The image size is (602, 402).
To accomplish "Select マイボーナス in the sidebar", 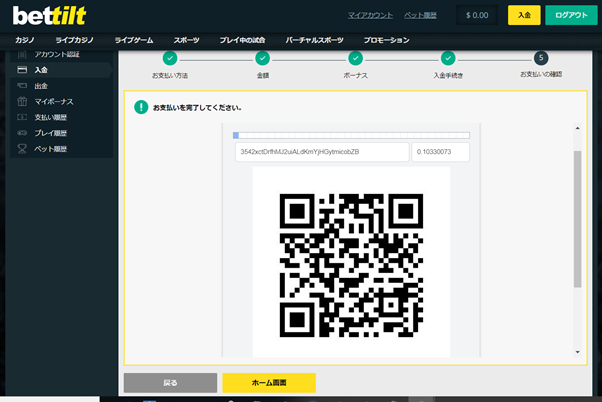I will (61, 102).
